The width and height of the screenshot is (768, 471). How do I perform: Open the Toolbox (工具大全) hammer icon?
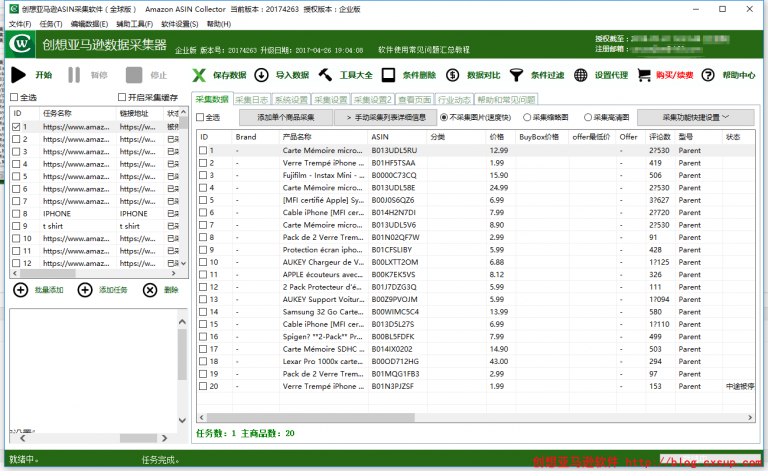pyautogui.click(x=325, y=75)
